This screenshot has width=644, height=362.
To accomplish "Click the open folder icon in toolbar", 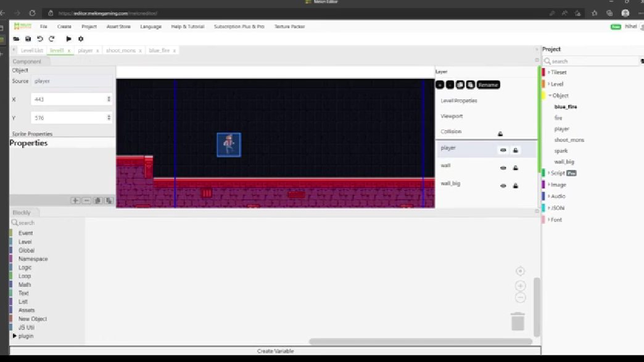I will [16, 39].
